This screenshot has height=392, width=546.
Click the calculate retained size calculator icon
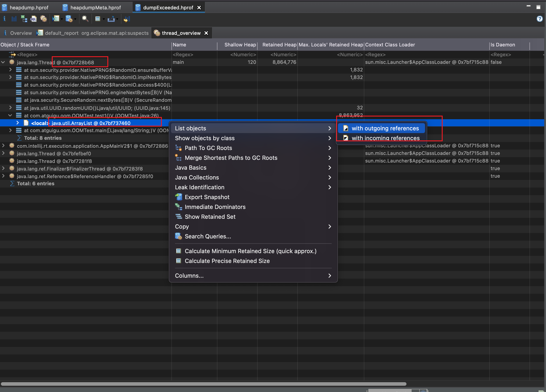98,19
